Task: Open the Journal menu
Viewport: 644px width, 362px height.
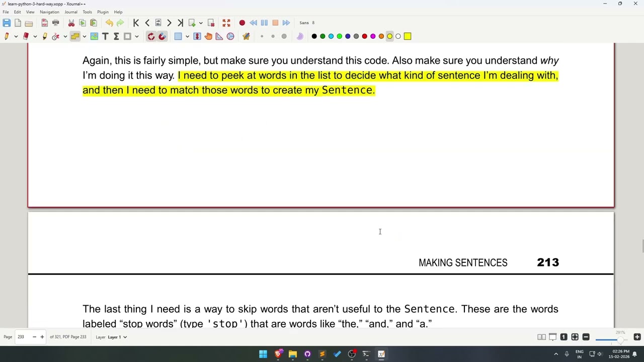Action: [x=71, y=12]
